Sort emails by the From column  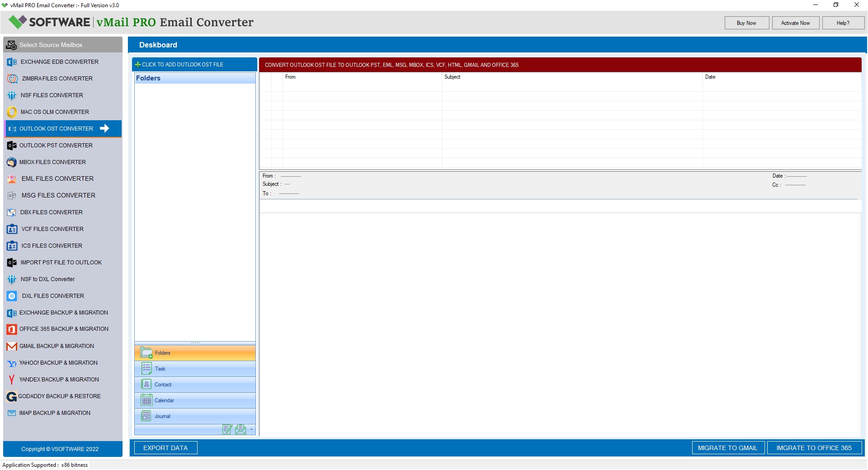(362, 77)
